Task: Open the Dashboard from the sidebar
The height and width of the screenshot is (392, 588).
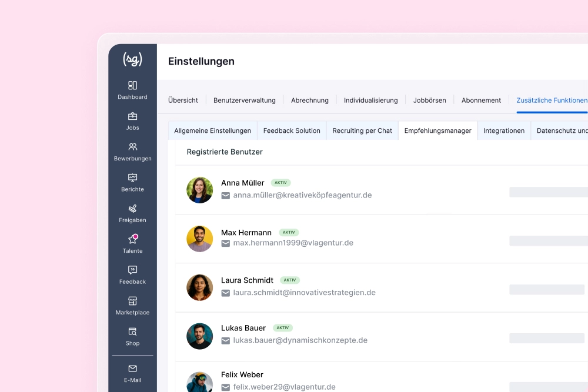Action: tap(132, 89)
